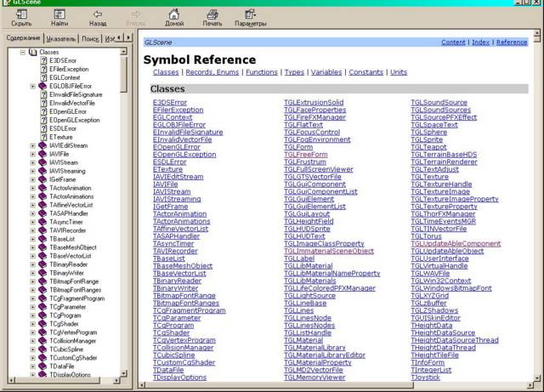
Task: Jump to Records, Enums section link
Action: click(212, 72)
